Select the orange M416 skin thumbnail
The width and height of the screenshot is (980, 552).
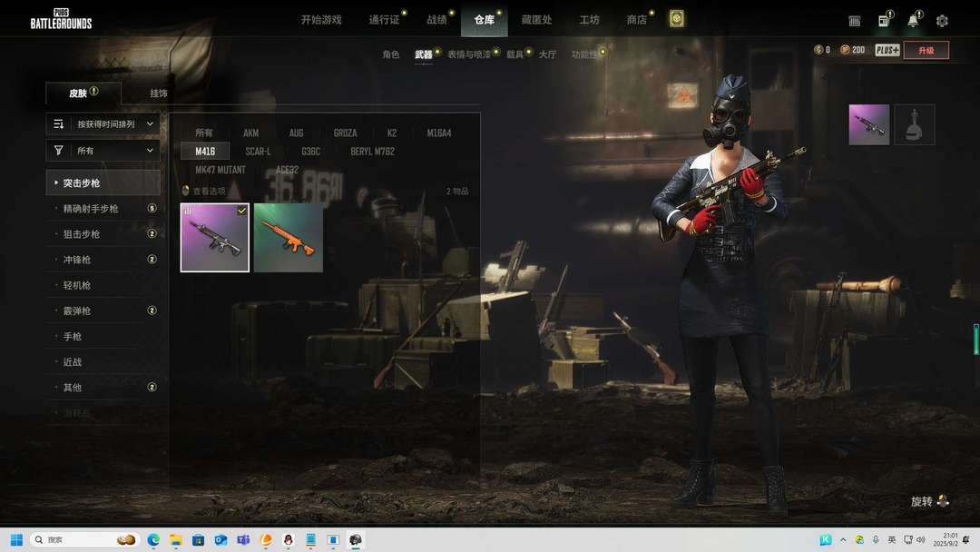(x=289, y=238)
